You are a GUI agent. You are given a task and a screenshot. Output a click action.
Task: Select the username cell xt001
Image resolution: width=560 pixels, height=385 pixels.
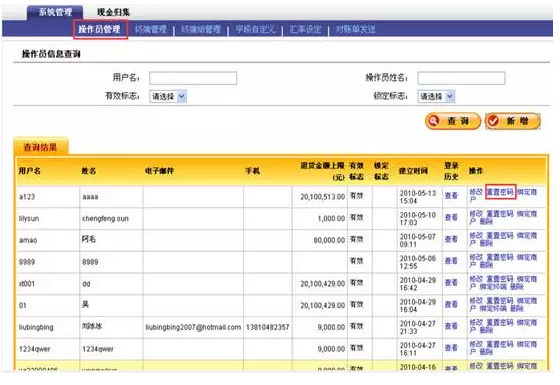click(27, 284)
